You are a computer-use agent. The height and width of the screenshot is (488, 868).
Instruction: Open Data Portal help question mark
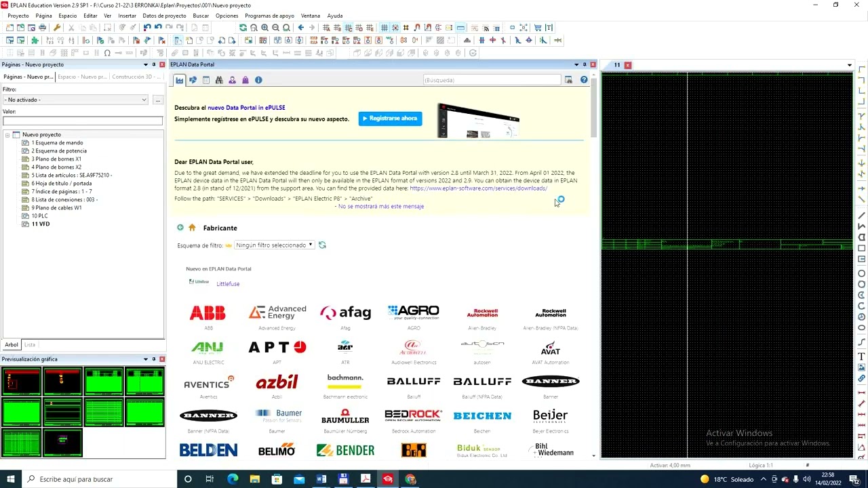[x=584, y=80]
